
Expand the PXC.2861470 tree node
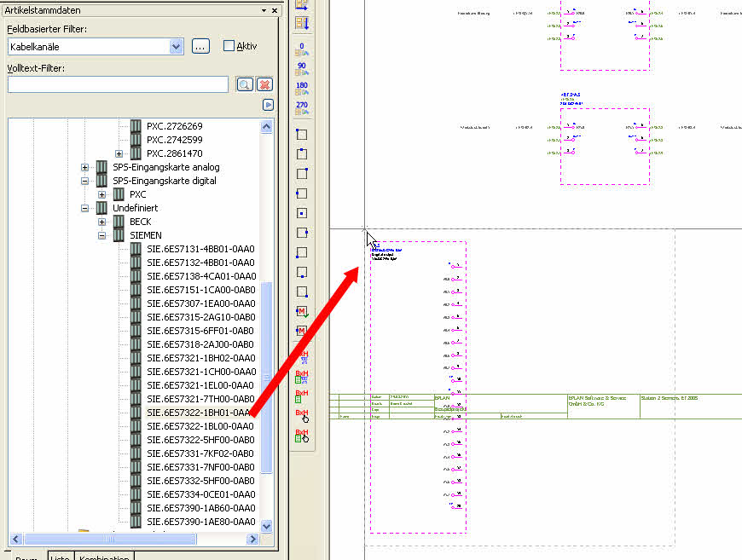click(119, 153)
